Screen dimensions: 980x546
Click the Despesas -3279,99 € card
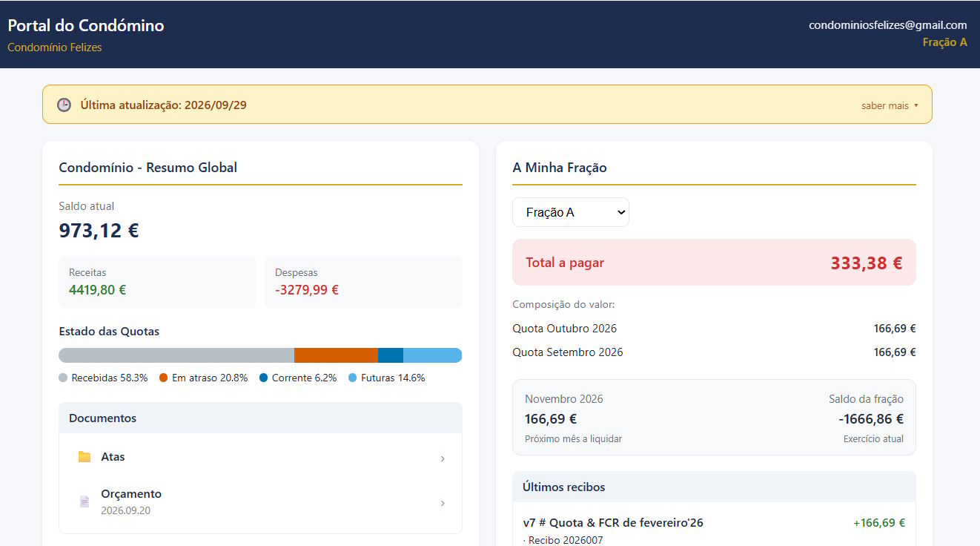(x=363, y=282)
